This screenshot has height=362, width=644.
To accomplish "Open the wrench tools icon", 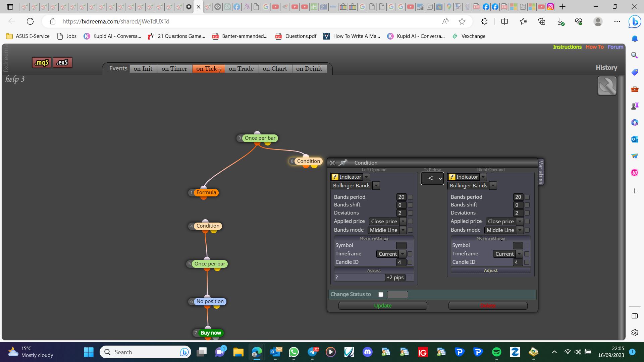I will click(607, 86).
